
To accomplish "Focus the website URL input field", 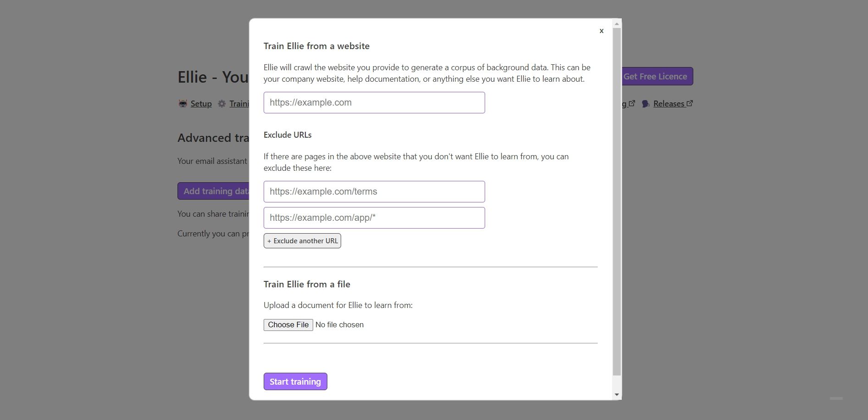I will (374, 102).
